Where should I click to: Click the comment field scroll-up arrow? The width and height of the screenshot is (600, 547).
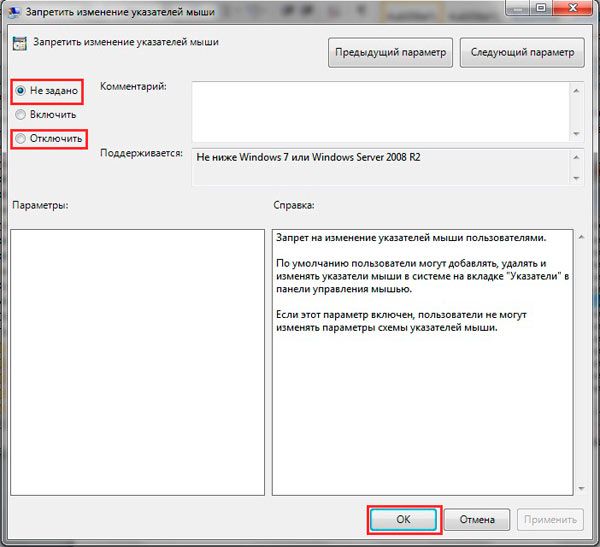coord(576,91)
